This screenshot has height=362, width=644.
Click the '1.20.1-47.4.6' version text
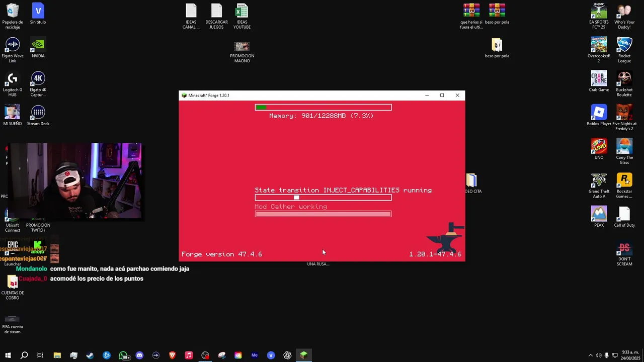[x=435, y=254]
